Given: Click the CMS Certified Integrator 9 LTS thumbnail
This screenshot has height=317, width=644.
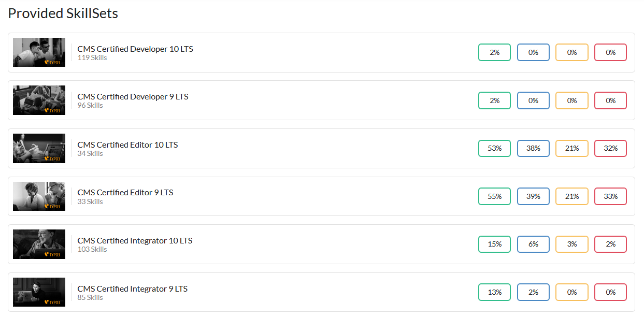Looking at the screenshot, I should 39,292.
